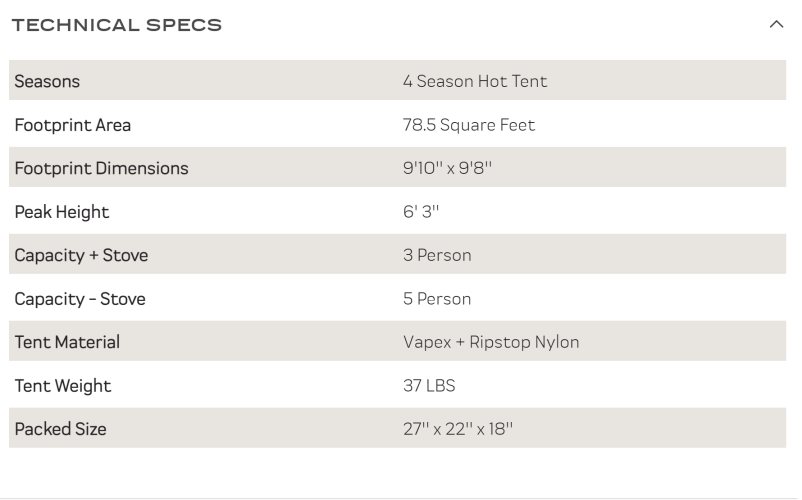Select the '3 Person' capacity value
Image resolution: width=802 pixels, height=500 pixels.
pos(437,255)
